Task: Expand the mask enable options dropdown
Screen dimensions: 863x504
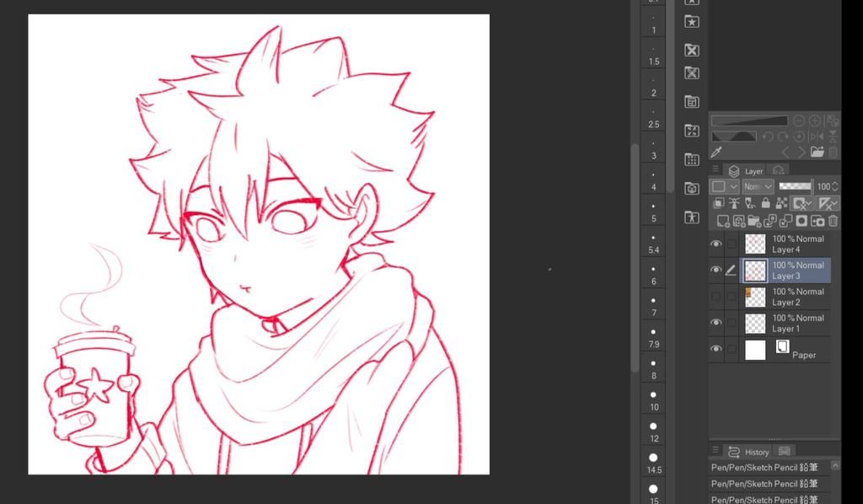Action: coord(802,204)
